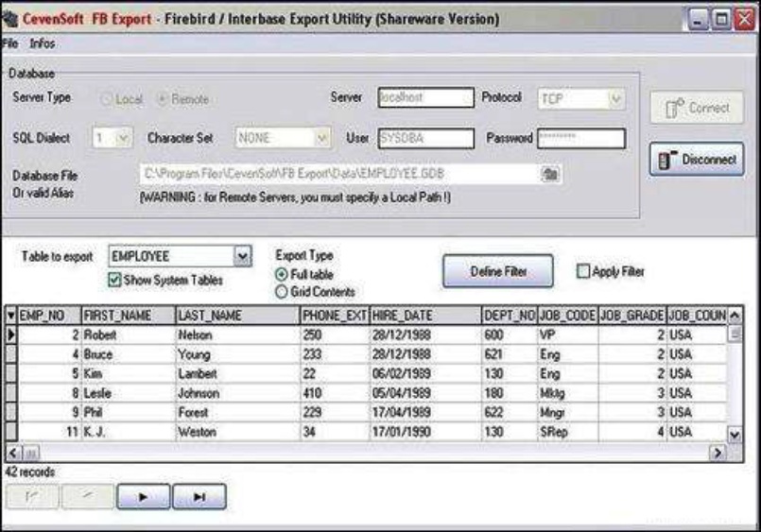761x532 pixels.
Task: Open the Table to export dropdown
Action: point(243,256)
